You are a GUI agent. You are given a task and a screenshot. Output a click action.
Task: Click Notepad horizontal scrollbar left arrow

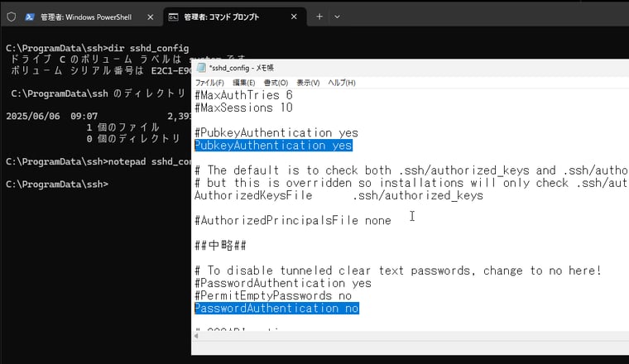(196, 336)
